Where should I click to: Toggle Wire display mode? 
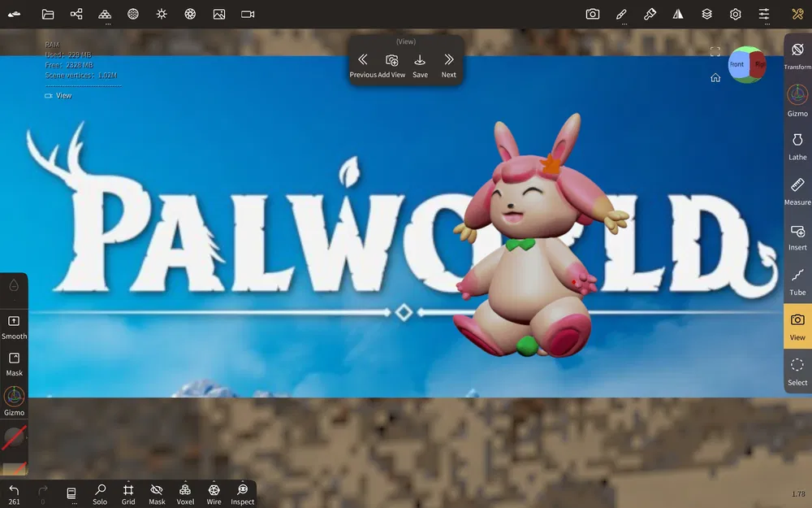214,493
